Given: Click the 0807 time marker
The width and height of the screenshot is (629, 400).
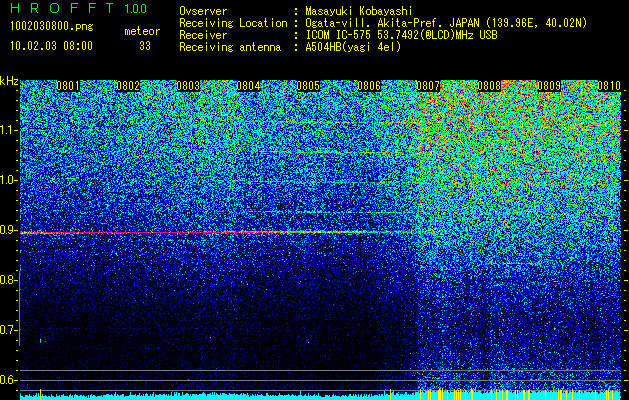Looking at the screenshot, I should (428, 86).
